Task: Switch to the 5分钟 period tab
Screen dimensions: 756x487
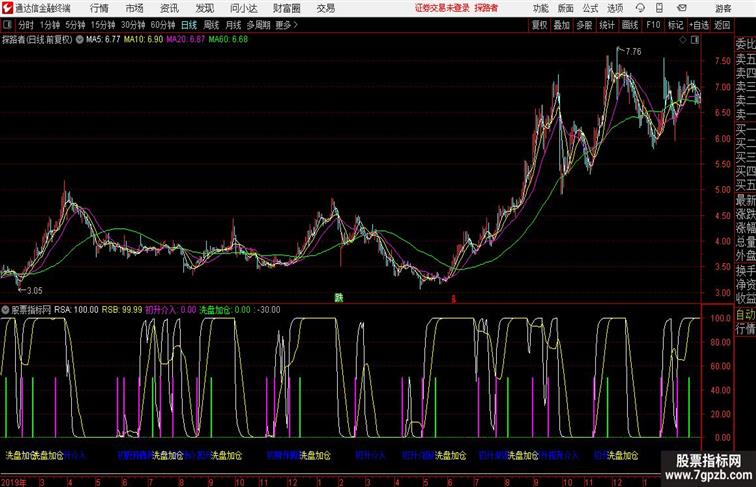Action: (75, 25)
